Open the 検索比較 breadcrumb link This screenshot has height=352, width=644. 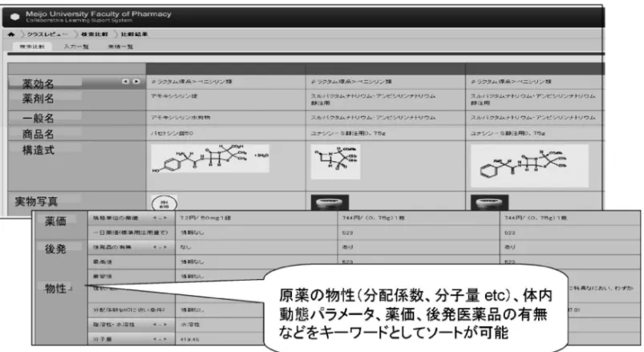coord(95,34)
